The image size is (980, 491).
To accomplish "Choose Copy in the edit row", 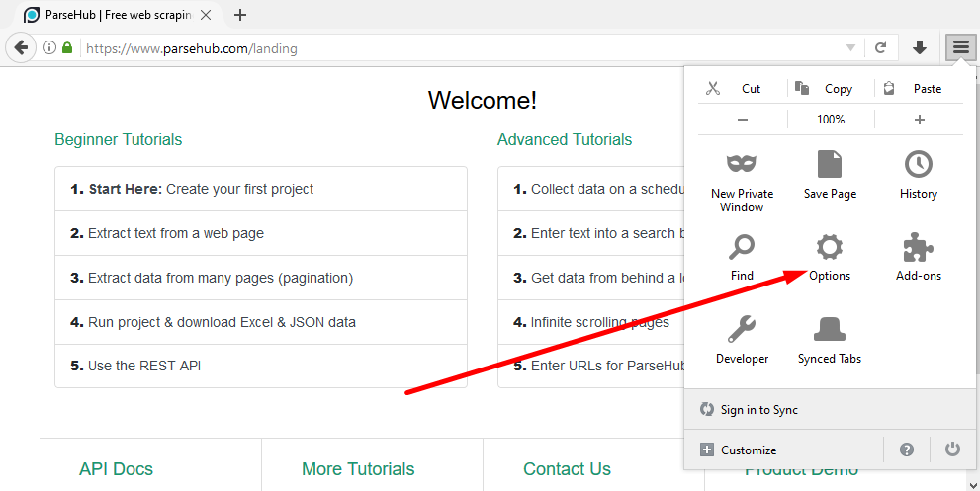I will coord(831,88).
